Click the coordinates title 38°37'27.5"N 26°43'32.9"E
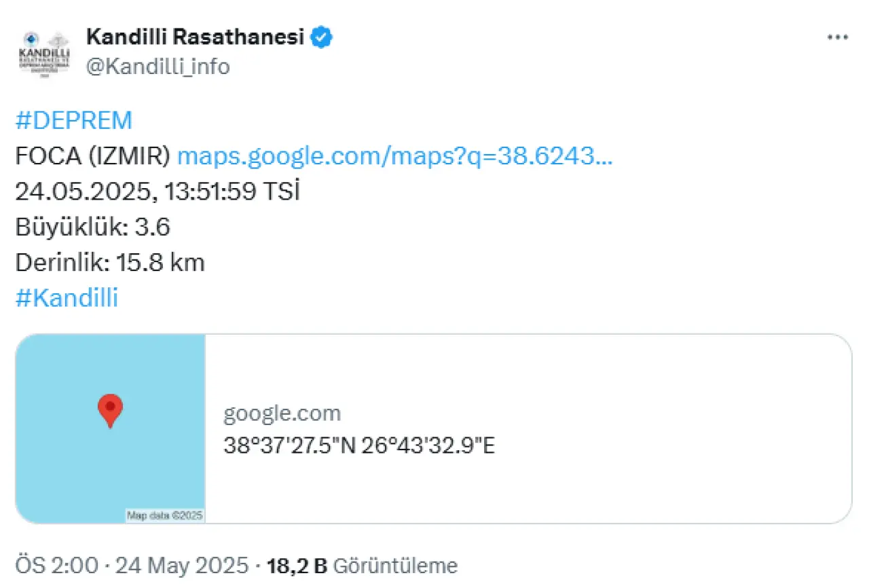Screen dimensions: 869x588 point(359,445)
